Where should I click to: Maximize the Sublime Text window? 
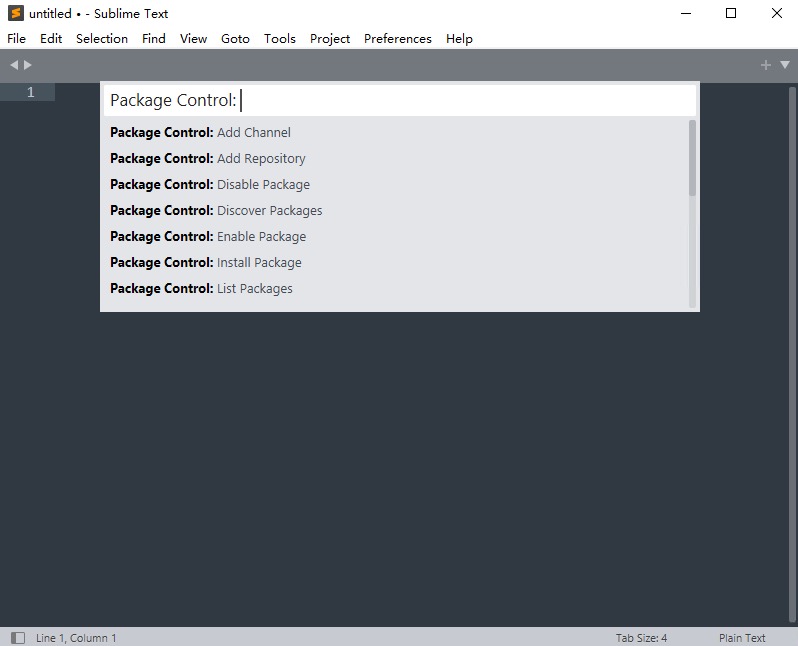click(731, 13)
